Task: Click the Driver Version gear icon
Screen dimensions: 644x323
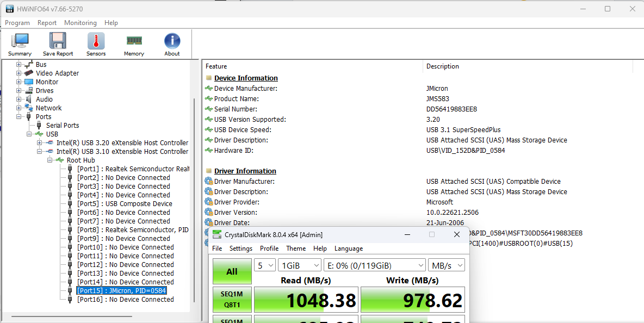Action: [x=209, y=212]
